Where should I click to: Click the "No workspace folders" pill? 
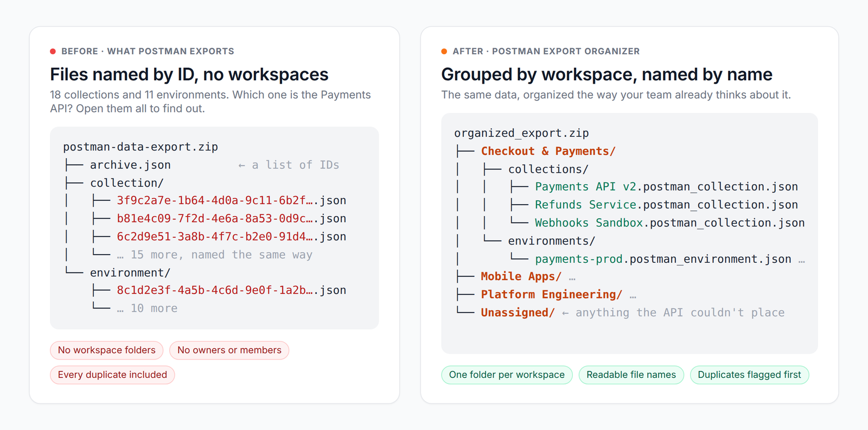[107, 350]
